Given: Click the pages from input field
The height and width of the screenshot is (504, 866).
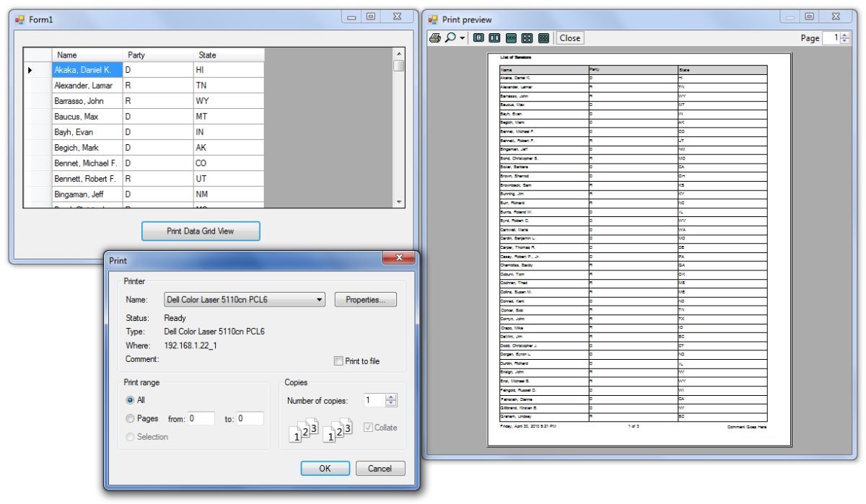Looking at the screenshot, I should coord(201,418).
